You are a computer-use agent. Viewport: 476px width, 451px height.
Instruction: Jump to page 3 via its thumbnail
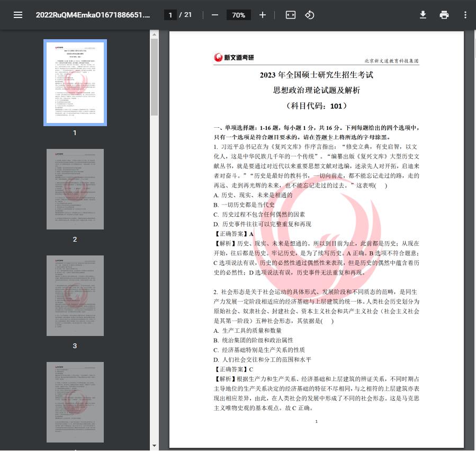pos(75,295)
